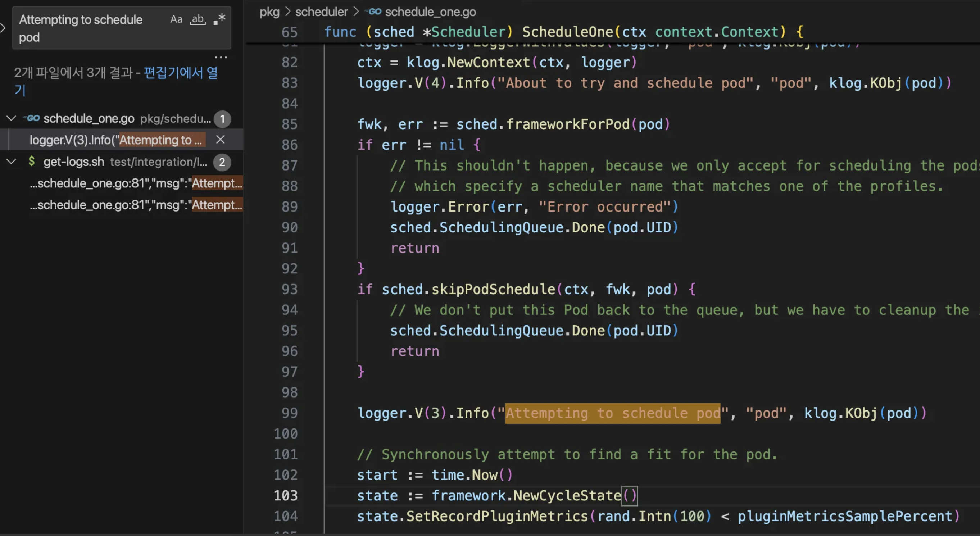The image size is (980, 536).
Task: Click scheduler in breadcrumb path
Action: click(322, 12)
